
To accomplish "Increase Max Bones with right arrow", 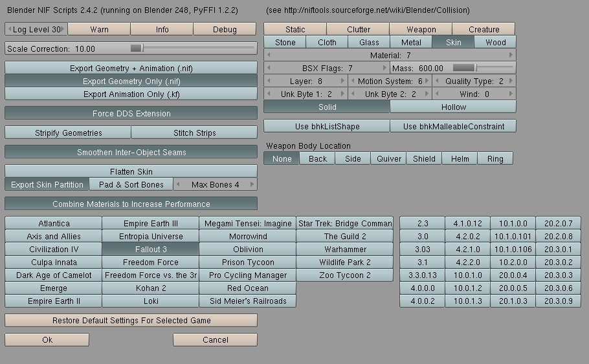I will tap(252, 184).
